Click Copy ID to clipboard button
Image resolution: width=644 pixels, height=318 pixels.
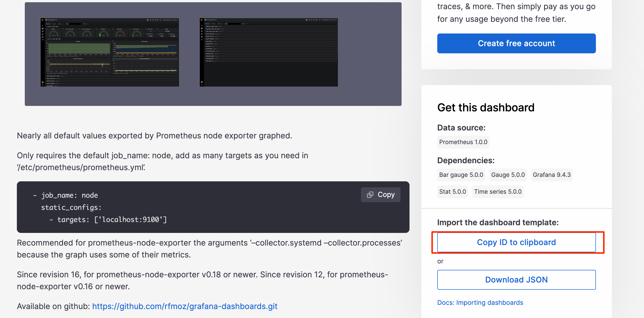516,242
